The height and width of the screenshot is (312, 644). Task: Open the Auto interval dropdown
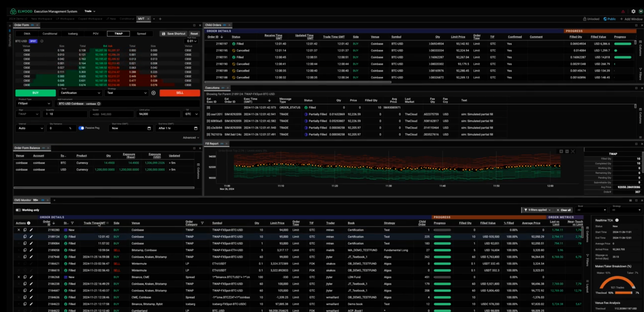[30, 128]
